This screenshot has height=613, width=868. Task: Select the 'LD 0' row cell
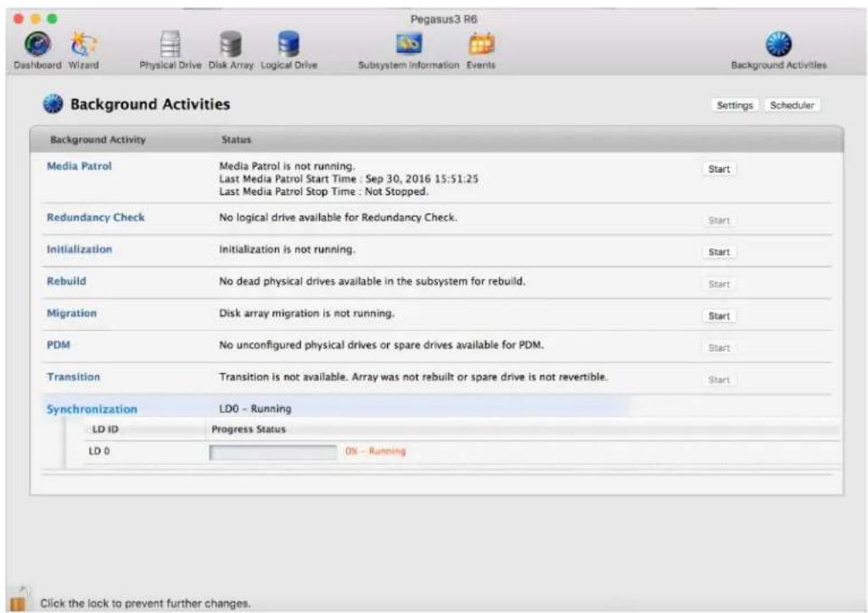coord(99,451)
